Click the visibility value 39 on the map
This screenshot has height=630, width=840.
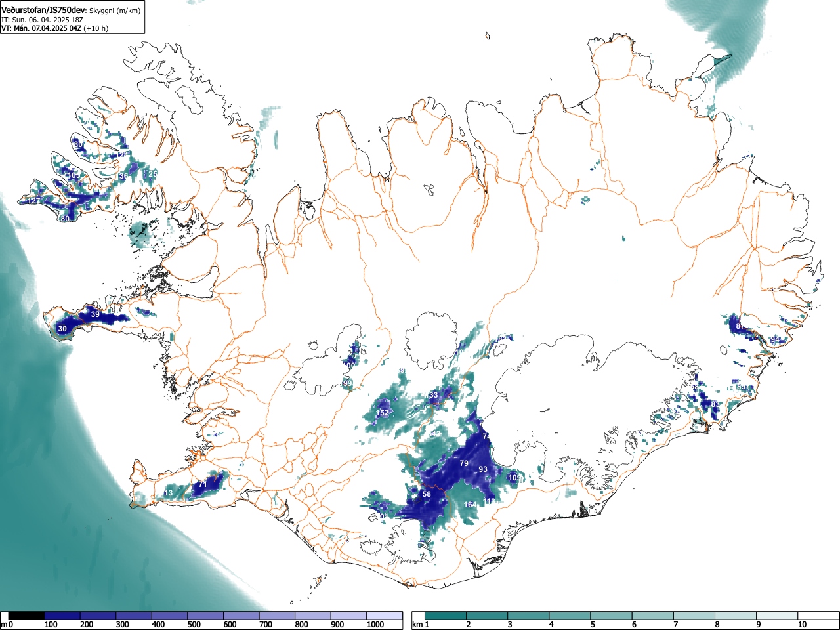95,315
